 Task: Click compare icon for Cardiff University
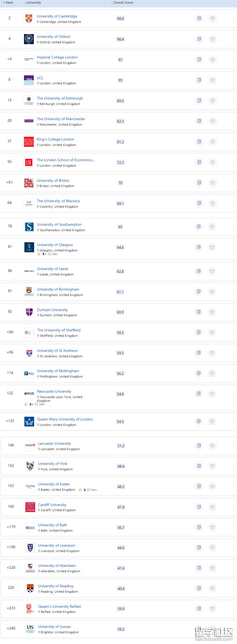point(199,507)
